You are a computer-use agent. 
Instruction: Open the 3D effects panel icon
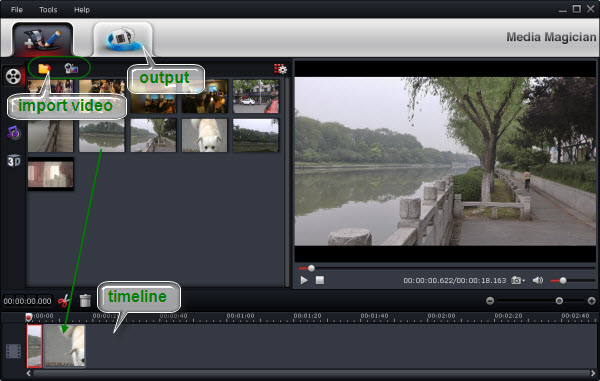click(x=14, y=161)
